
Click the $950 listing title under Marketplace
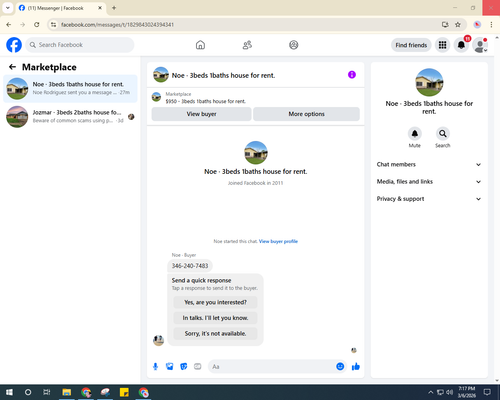coord(206,101)
